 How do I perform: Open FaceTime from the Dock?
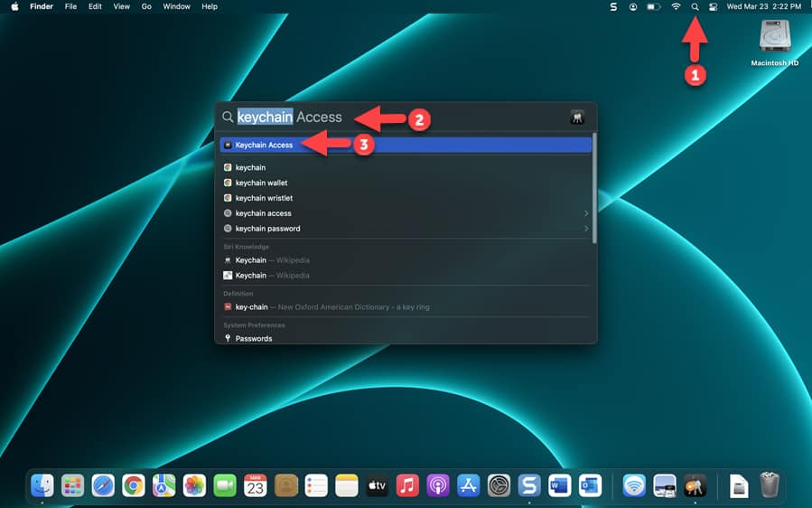(225, 485)
